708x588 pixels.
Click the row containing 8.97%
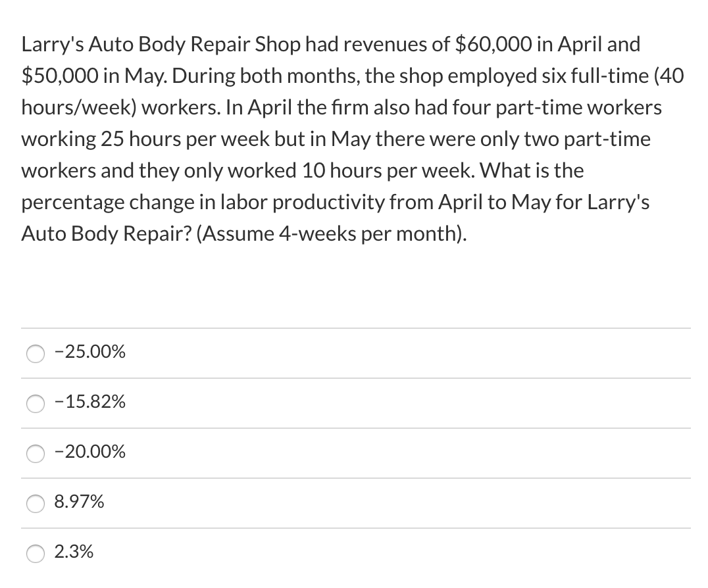263,502
